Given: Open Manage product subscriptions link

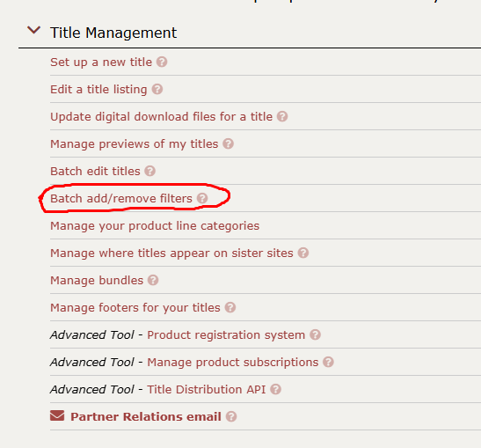Looking at the screenshot, I should click(x=233, y=363).
